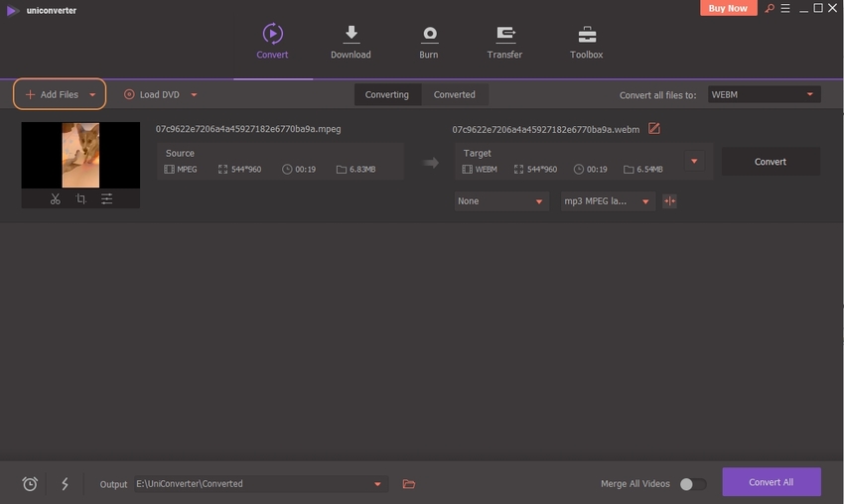This screenshot has height=504, width=844.
Task: Open the crop tool below video thumbnail
Action: 80,199
